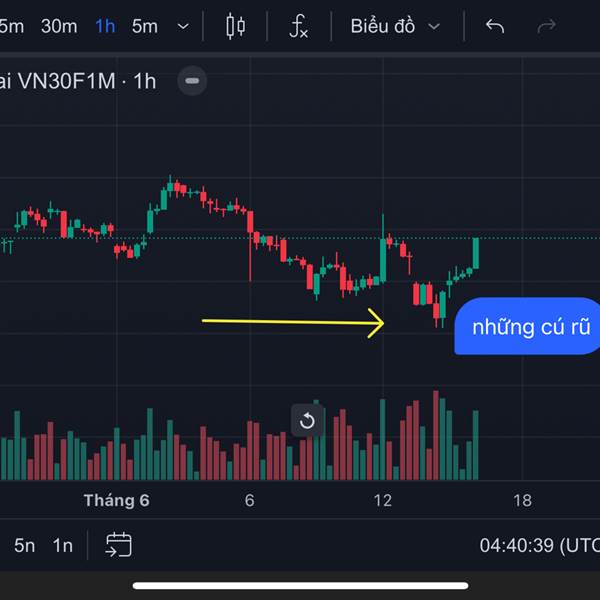Select the 5m timeframe next to 1h

[x=145, y=26]
